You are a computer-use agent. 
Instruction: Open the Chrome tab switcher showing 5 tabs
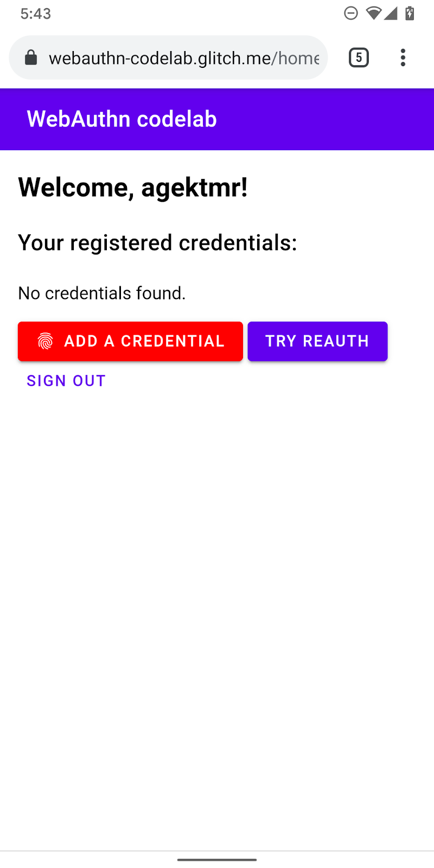coord(359,58)
